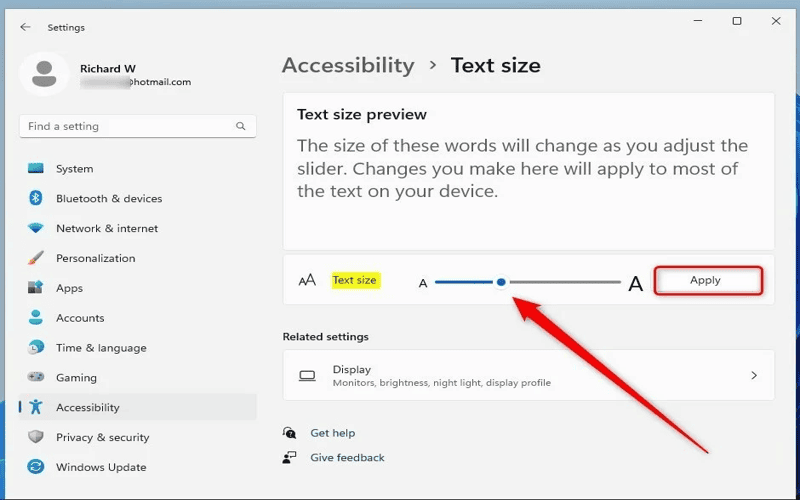Select the Apps icon
The width and height of the screenshot is (800, 500).
click(x=36, y=288)
